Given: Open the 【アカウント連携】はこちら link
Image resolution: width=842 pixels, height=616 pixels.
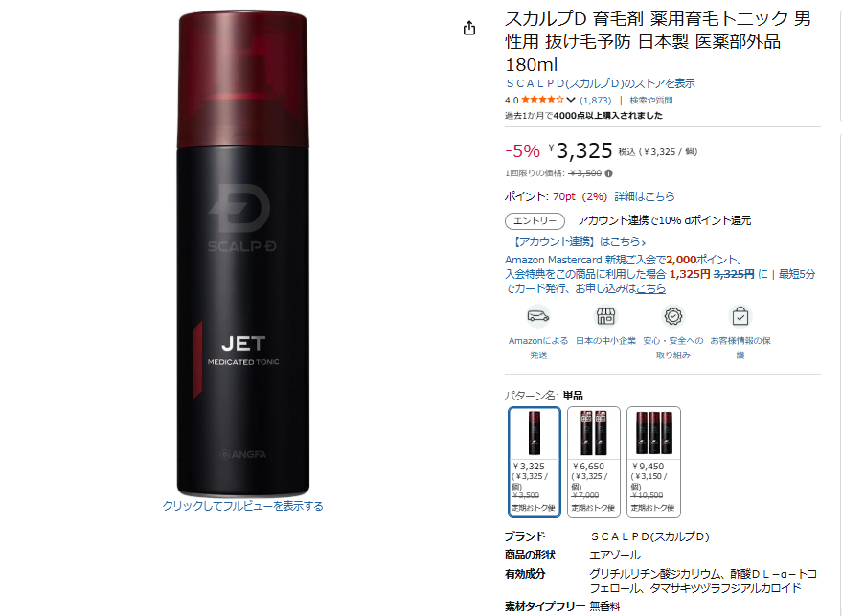Looking at the screenshot, I should [577, 241].
